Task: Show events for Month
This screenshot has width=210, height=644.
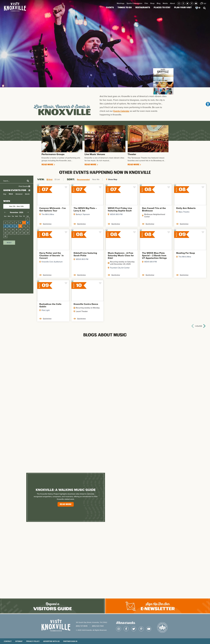Action: coord(27,194)
